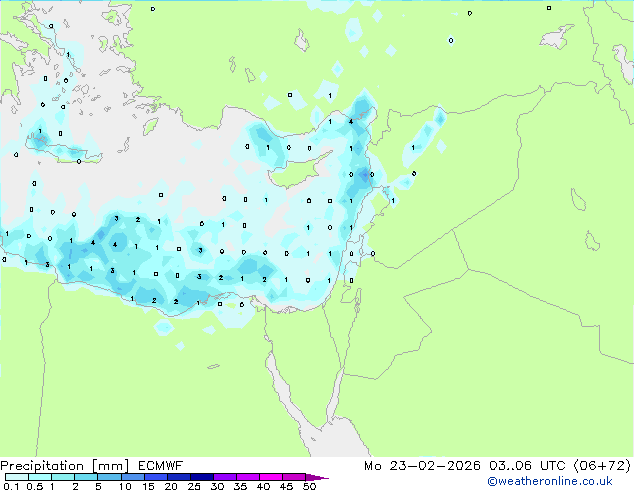The image size is (634, 490).
Task: Click the 'Mo 23-02-2026' date label
Action: click(x=422, y=466)
